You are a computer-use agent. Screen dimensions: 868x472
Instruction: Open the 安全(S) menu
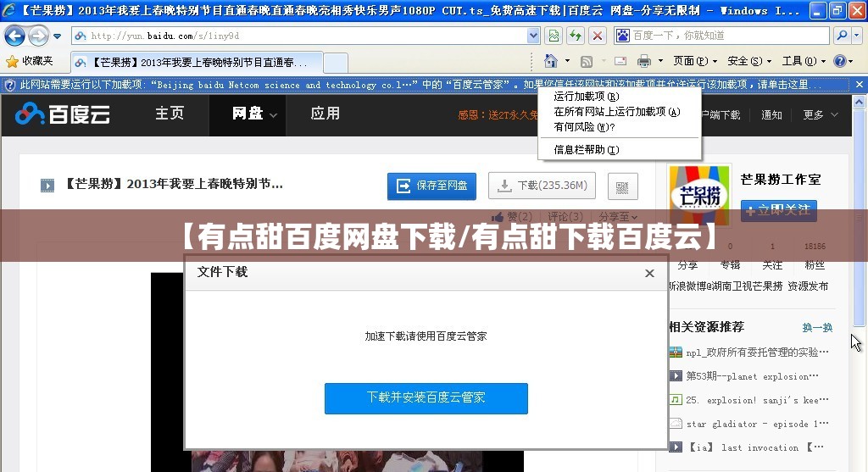pos(749,61)
